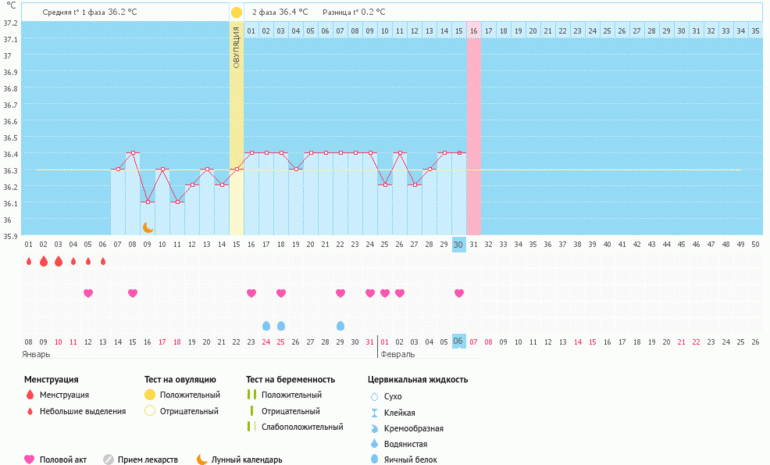This screenshot has height=465, width=770.
Task: Click the Половой акт heart legend icon
Action: [x=29, y=459]
